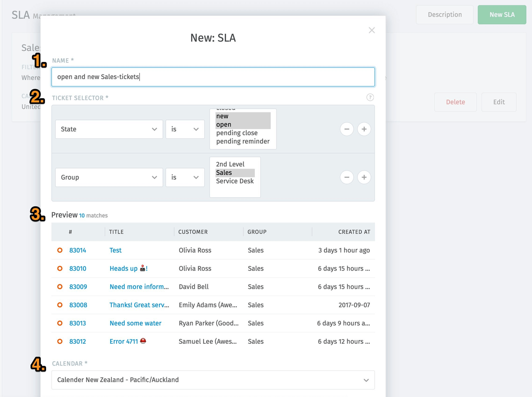Select '2nd Level' group option

[230, 164]
